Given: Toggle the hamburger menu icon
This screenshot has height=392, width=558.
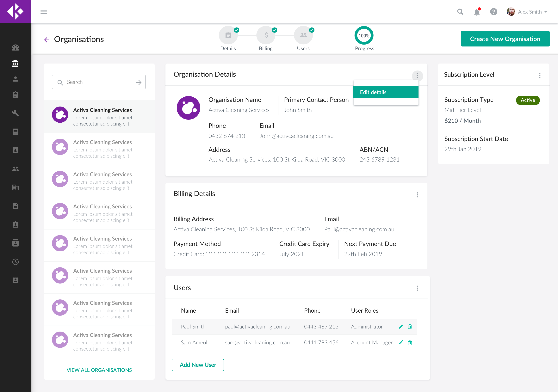Looking at the screenshot, I should click(44, 12).
